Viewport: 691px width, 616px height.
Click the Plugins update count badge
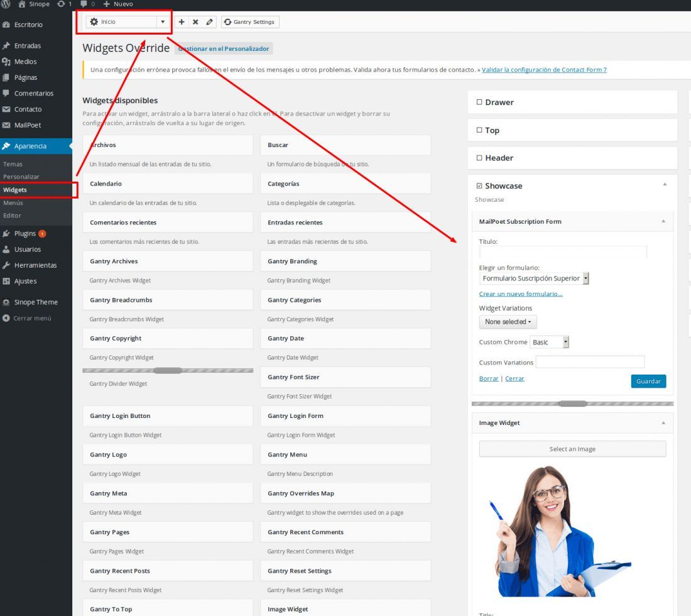click(x=42, y=234)
